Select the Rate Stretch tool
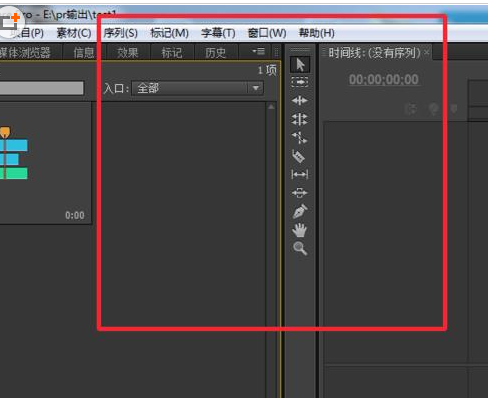 [300, 137]
